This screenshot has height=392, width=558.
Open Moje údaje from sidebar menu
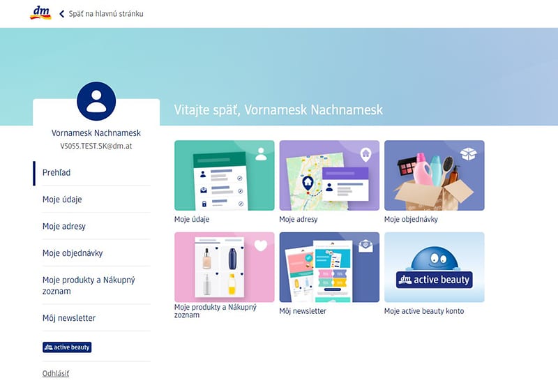pos(62,199)
